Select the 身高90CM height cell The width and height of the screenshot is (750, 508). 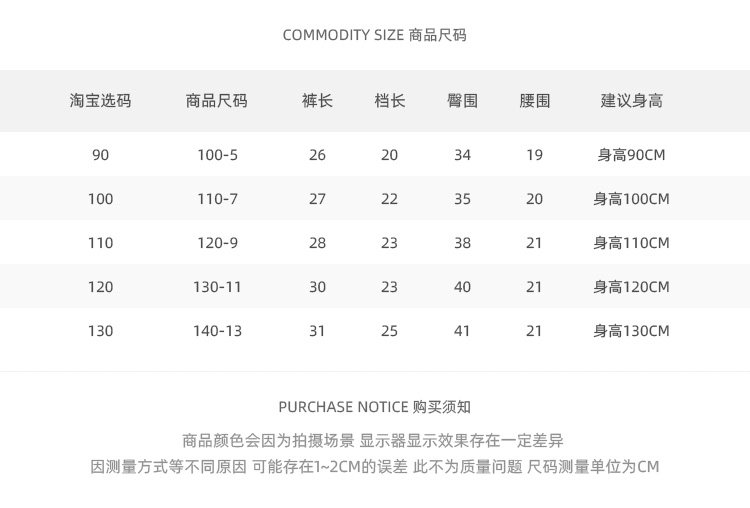(631, 155)
